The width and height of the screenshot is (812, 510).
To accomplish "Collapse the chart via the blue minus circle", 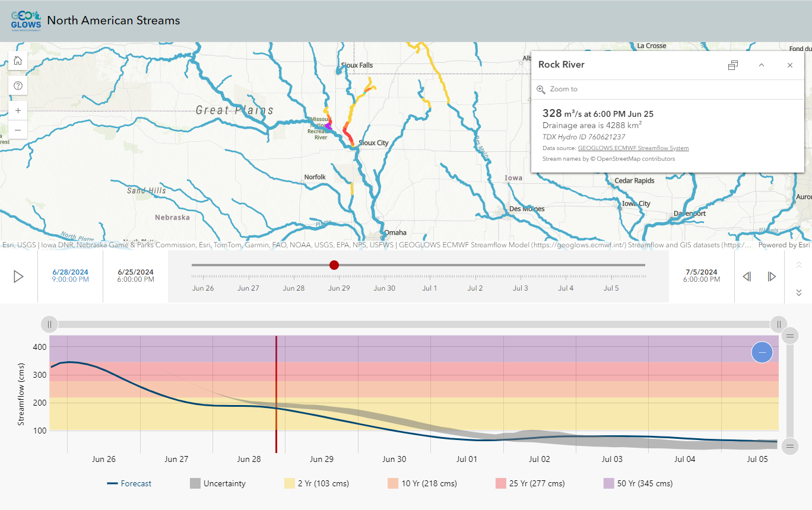I will [762, 352].
